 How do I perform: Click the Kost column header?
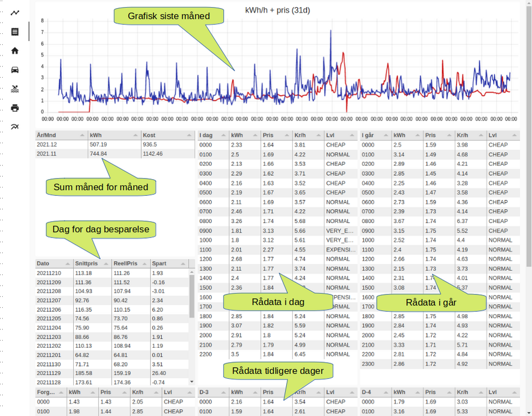tap(166, 135)
